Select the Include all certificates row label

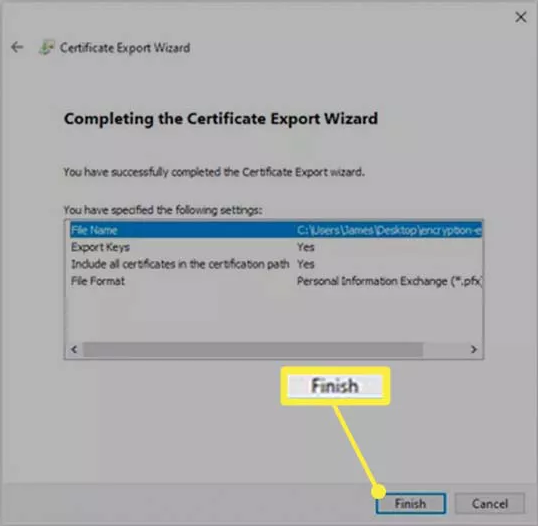pos(180,264)
